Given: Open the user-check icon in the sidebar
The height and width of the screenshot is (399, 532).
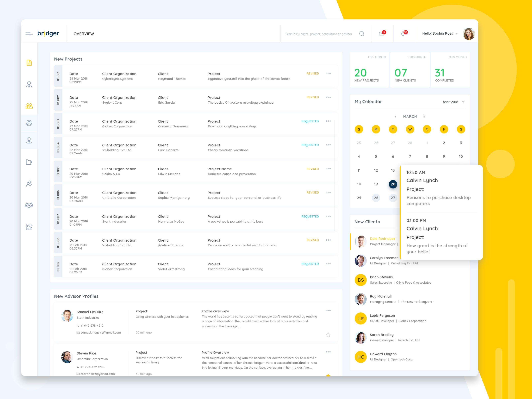Looking at the screenshot, I should (29, 184).
